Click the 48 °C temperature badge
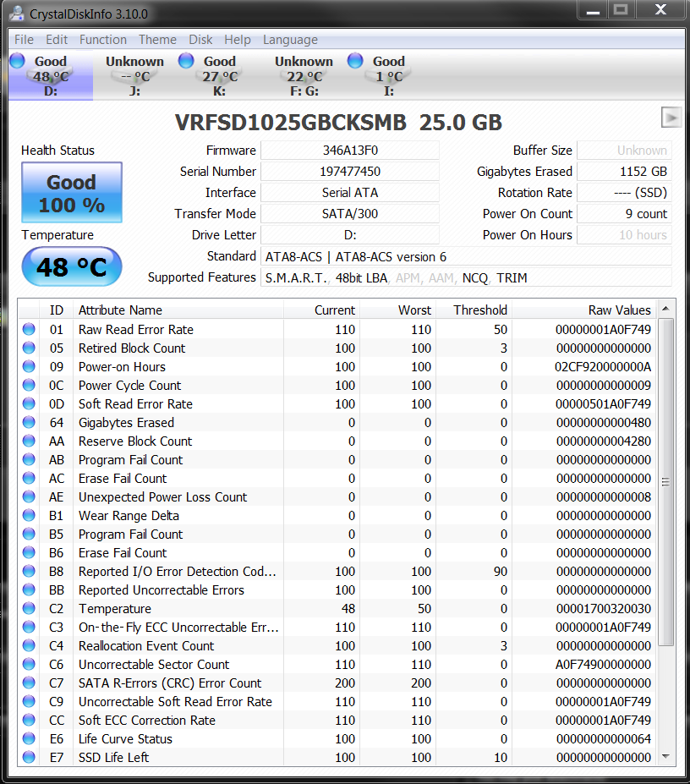Viewport: 690px width, 784px height. point(71,266)
